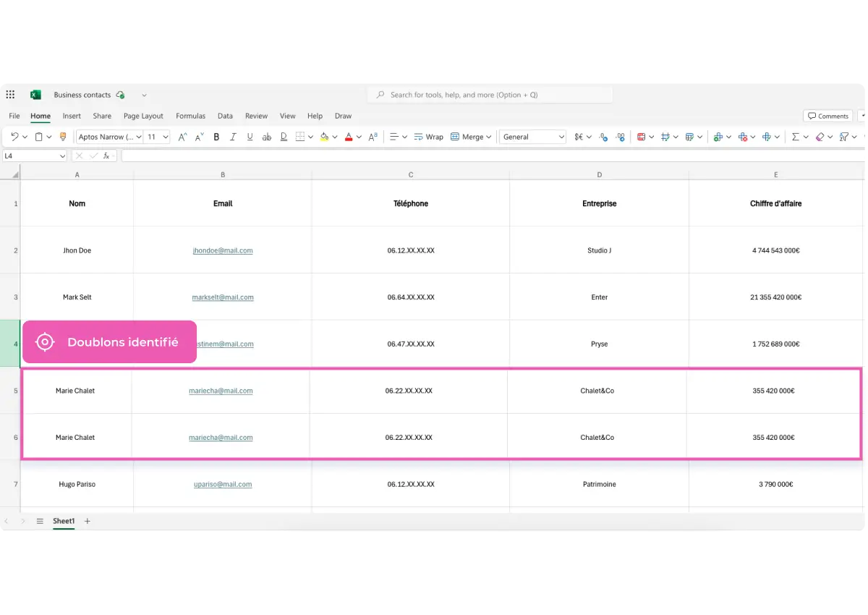Open the Comments pane

[828, 116]
